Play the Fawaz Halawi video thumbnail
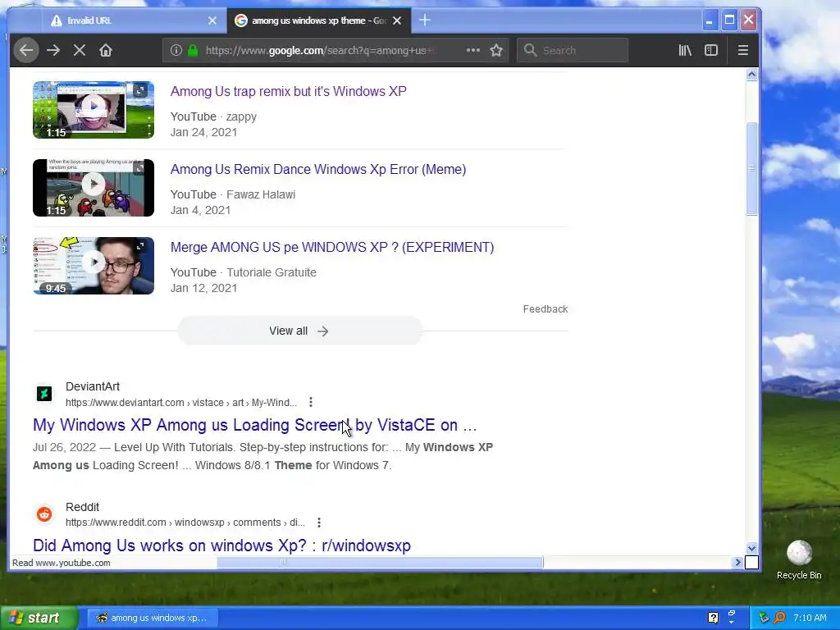Image resolution: width=840 pixels, height=630 pixels. tap(94, 188)
